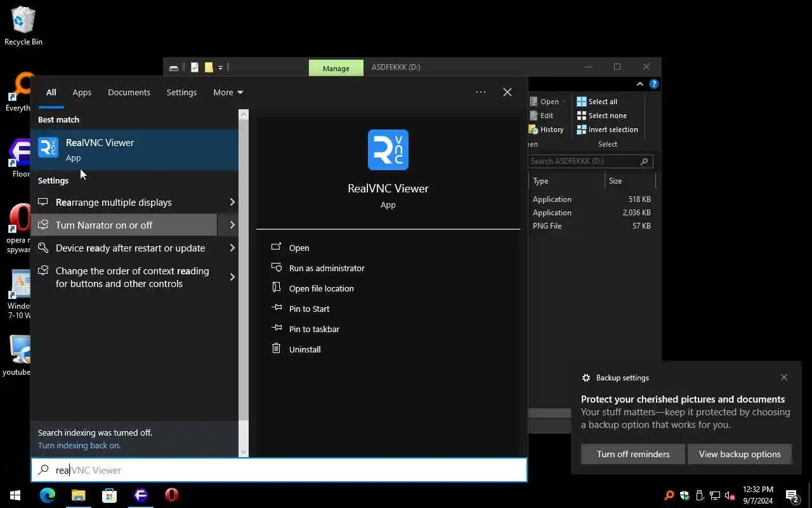Screen dimensions: 812x508
Task: Expand arrow for Turn Narrator on or off
Action: point(232,225)
